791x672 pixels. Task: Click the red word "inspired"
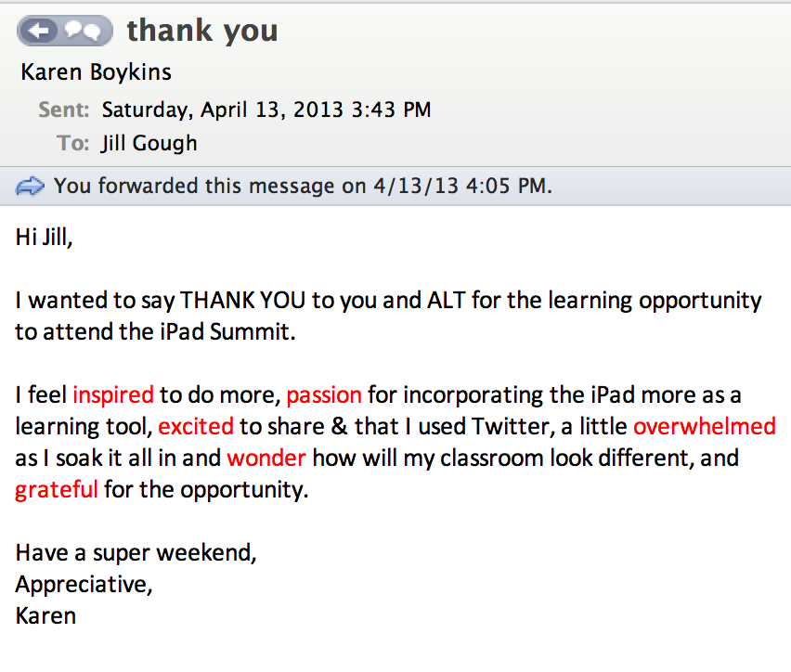point(113,394)
